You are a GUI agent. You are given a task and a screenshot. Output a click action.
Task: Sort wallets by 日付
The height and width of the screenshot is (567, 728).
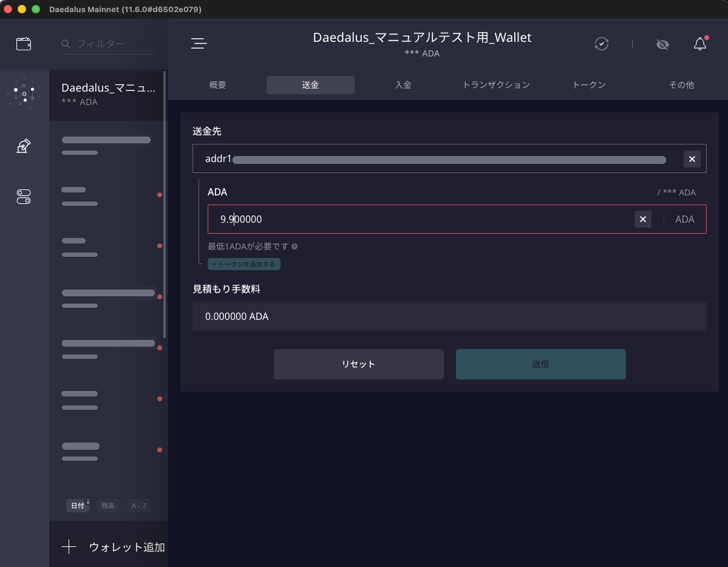[x=78, y=506]
